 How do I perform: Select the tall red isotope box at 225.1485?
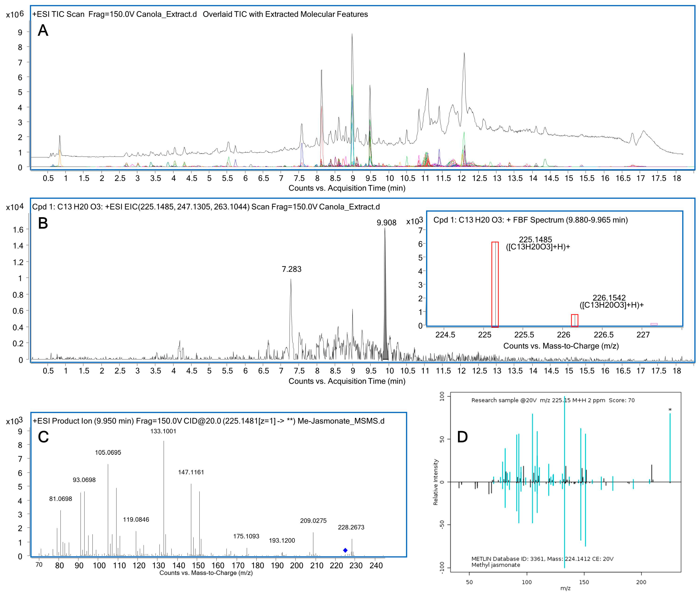495,284
